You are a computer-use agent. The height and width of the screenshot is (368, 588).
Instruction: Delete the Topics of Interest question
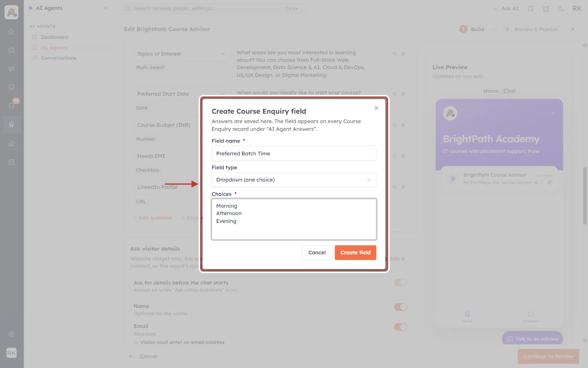[x=403, y=54]
